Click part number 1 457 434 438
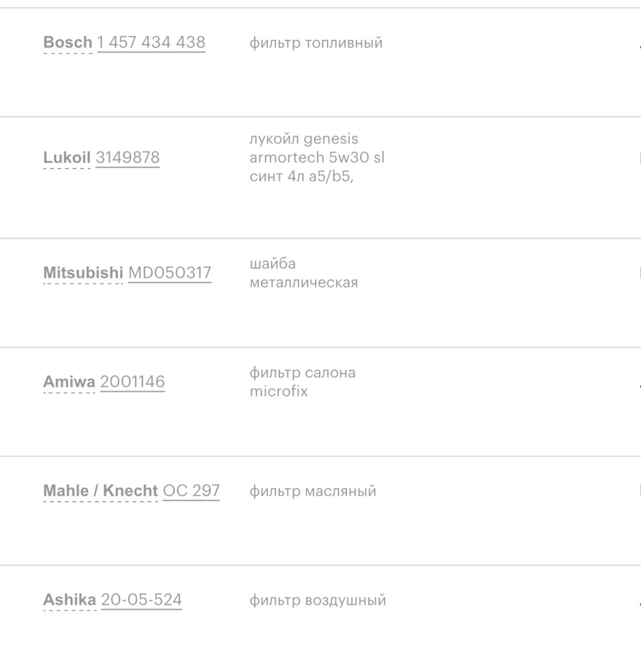Screen dimensions: 641x672 [x=151, y=43]
